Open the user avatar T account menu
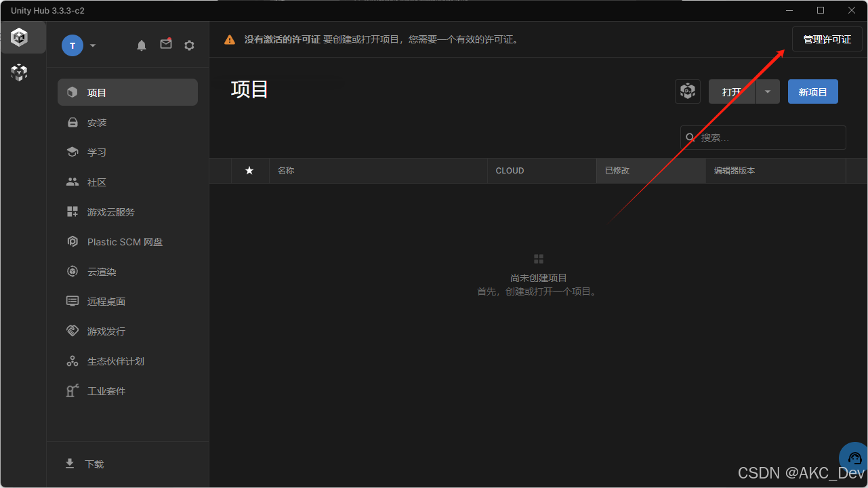This screenshot has width=868, height=488. point(73,45)
